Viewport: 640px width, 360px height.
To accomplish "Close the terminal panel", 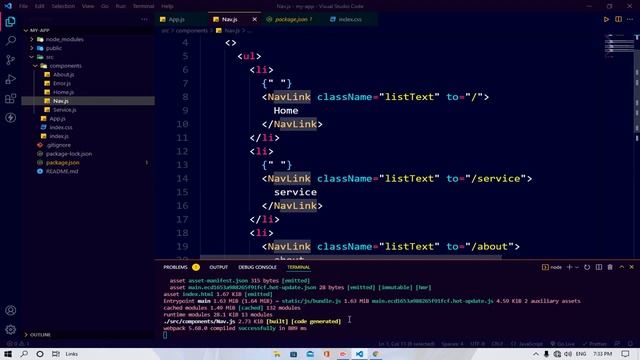I will coord(632,267).
